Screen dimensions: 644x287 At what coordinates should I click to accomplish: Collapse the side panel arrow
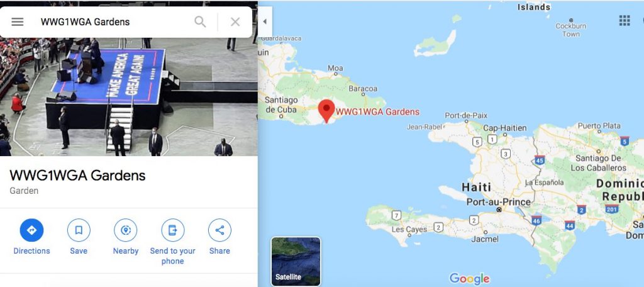click(265, 22)
